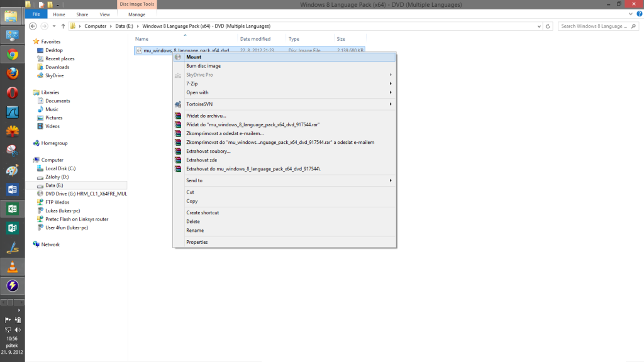
Task: Click the Homegroup icon in sidebar
Action: point(36,143)
